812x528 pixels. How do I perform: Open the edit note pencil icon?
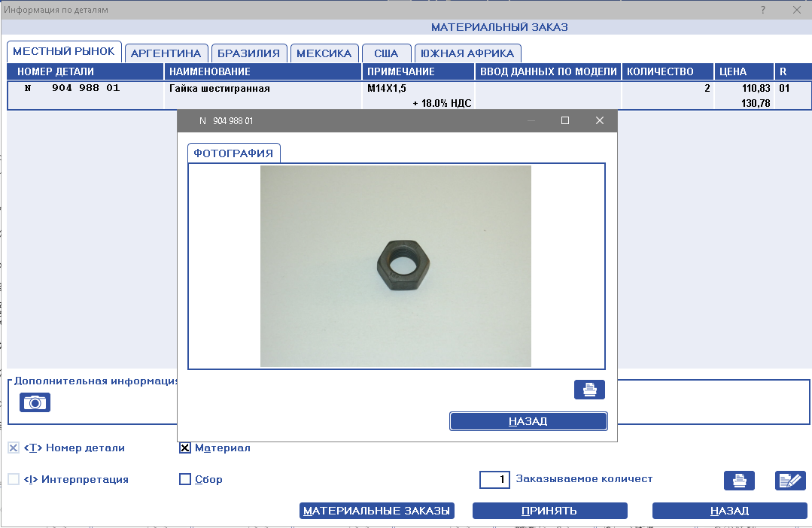790,481
